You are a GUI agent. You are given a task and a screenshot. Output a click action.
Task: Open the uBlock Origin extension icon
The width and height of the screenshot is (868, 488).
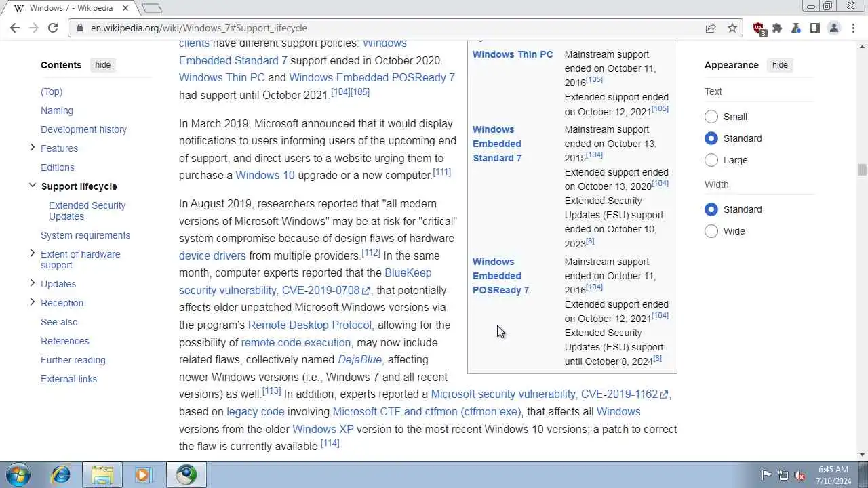click(759, 28)
